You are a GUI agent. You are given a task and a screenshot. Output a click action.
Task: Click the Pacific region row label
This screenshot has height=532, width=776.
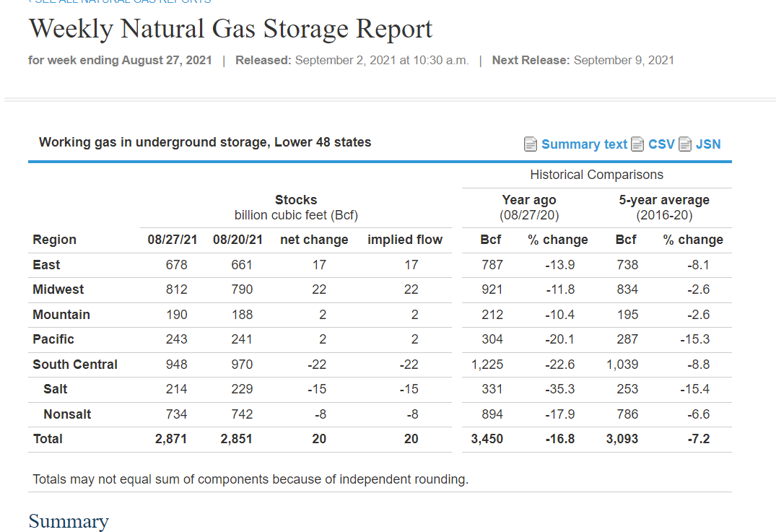(x=53, y=339)
